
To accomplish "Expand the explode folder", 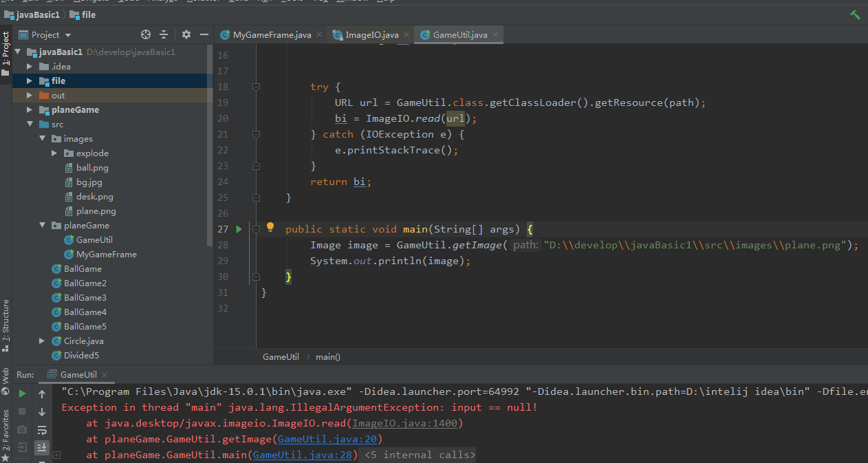I will tap(54, 153).
